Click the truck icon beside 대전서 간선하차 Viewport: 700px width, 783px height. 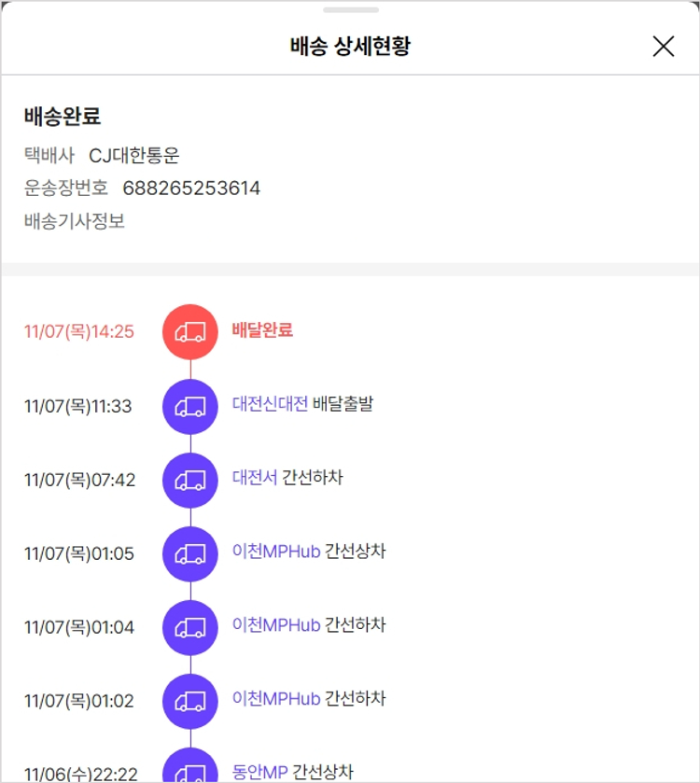coord(190,480)
